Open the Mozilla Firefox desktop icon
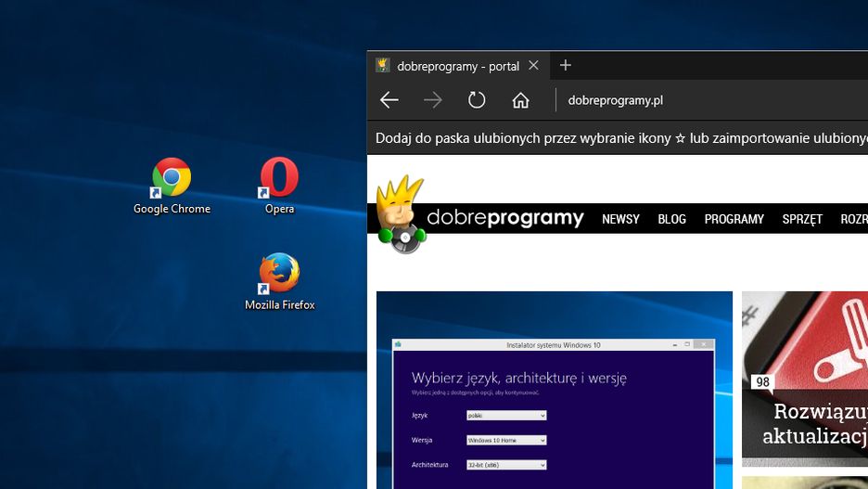 click(x=279, y=281)
